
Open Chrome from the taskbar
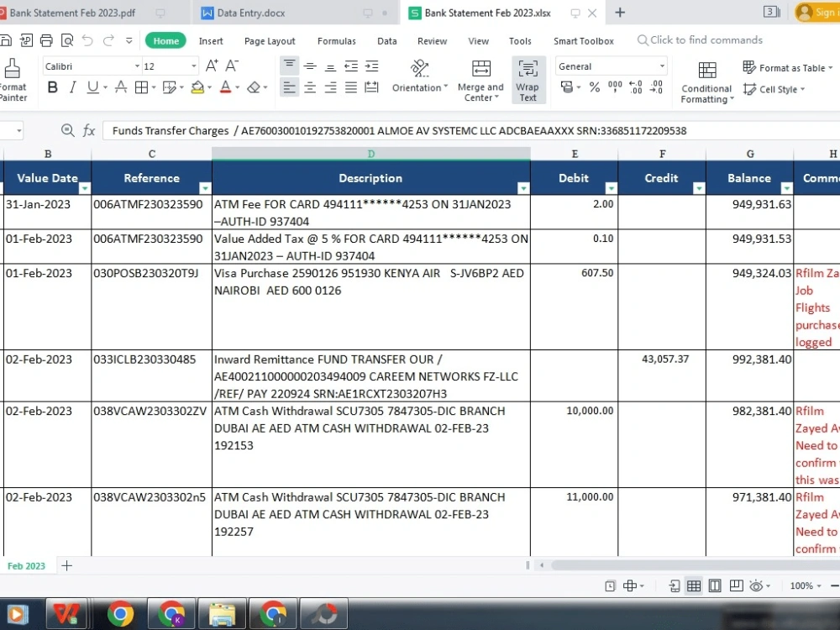point(120,614)
